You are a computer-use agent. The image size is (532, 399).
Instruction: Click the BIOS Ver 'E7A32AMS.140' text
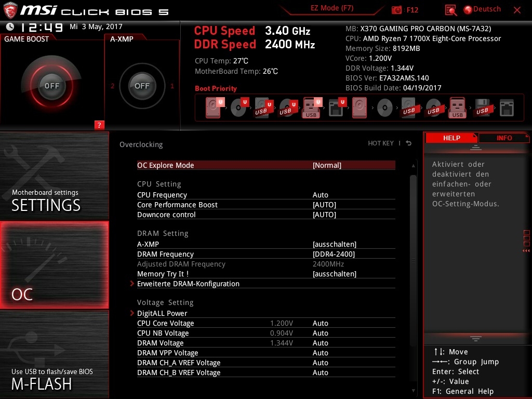point(404,78)
